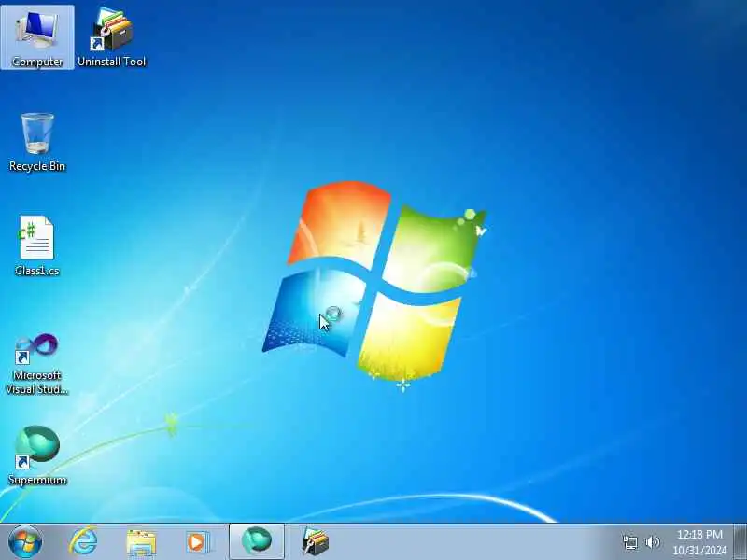Open the Windows Start menu
This screenshot has height=560, width=747.
point(25,542)
